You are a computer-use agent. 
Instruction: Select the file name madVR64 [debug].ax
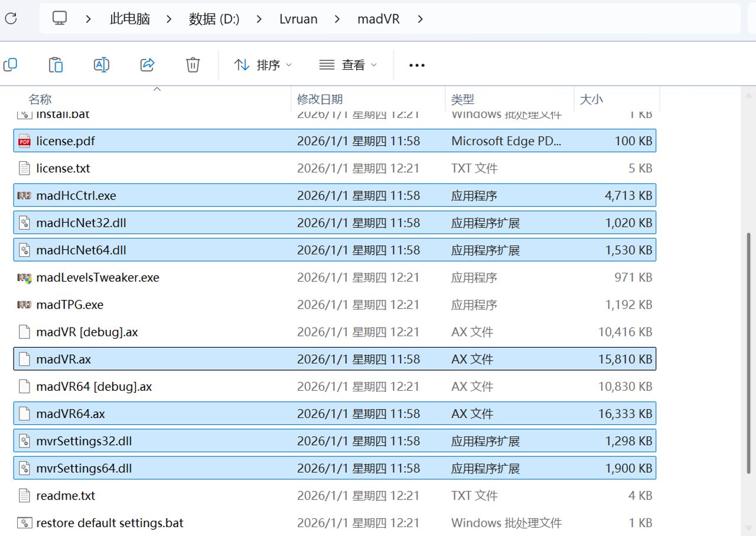(94, 387)
